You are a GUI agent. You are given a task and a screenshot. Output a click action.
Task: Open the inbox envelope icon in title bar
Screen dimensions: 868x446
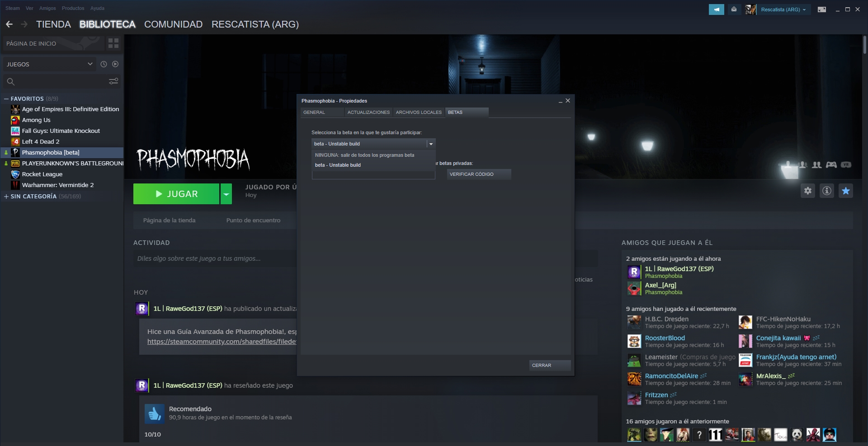pos(734,9)
